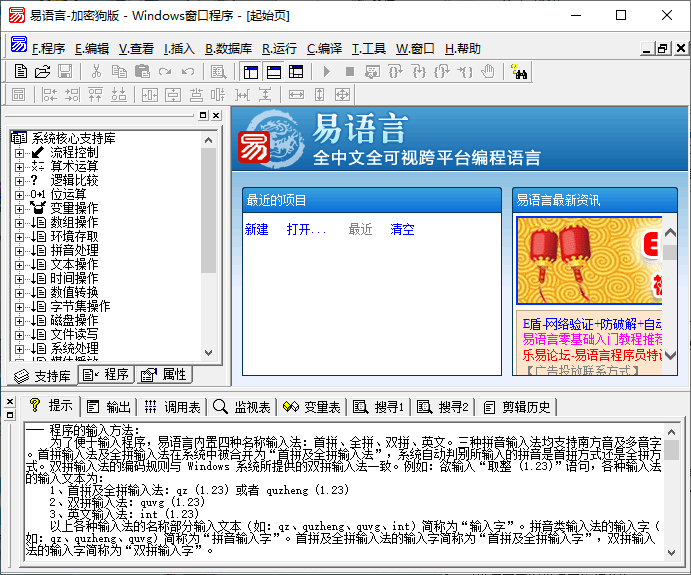Image resolution: width=691 pixels, height=575 pixels.
Task: Click the align left layout icon
Action: coord(49,94)
